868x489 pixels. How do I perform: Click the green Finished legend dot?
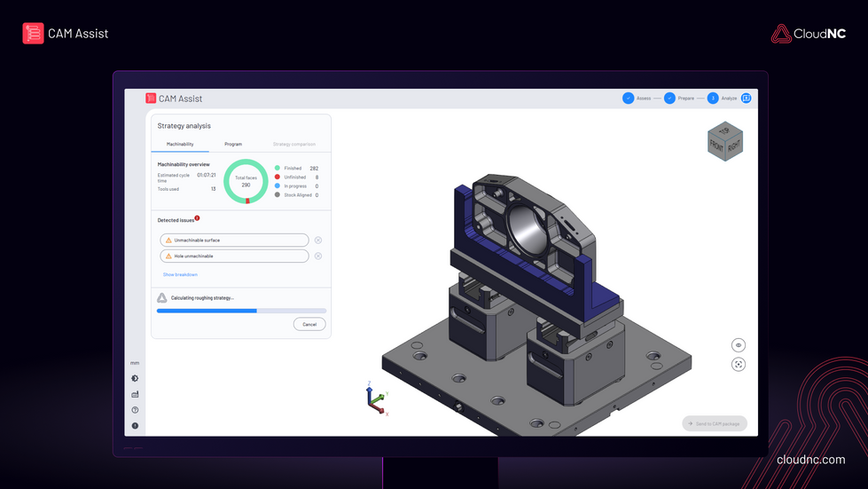click(278, 168)
